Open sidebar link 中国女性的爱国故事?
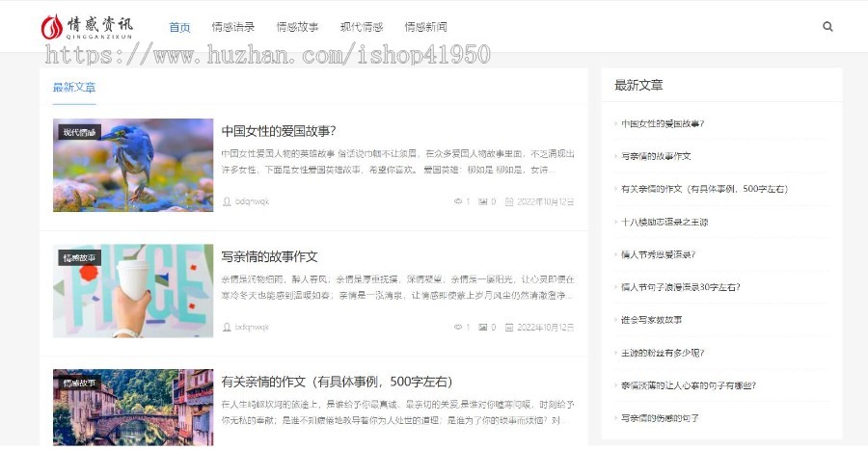868x450 pixels. [662, 124]
